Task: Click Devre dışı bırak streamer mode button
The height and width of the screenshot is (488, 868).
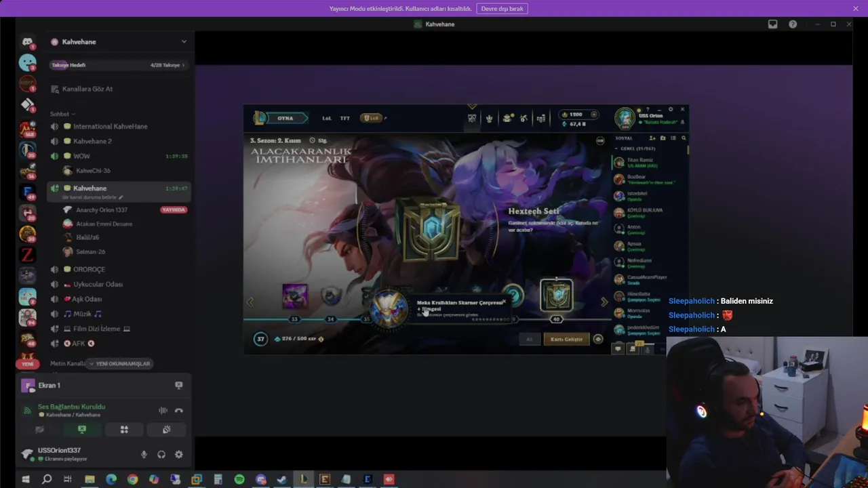Action: pyautogui.click(x=502, y=9)
